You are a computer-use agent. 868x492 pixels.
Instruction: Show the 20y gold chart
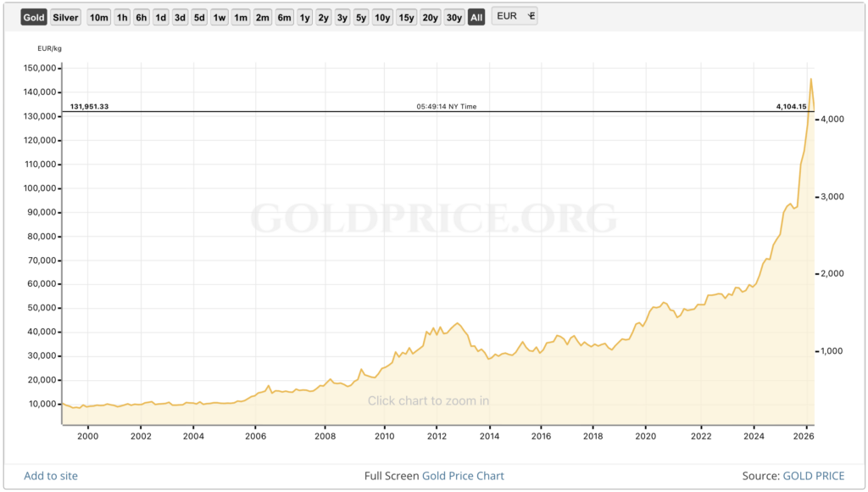(x=430, y=17)
